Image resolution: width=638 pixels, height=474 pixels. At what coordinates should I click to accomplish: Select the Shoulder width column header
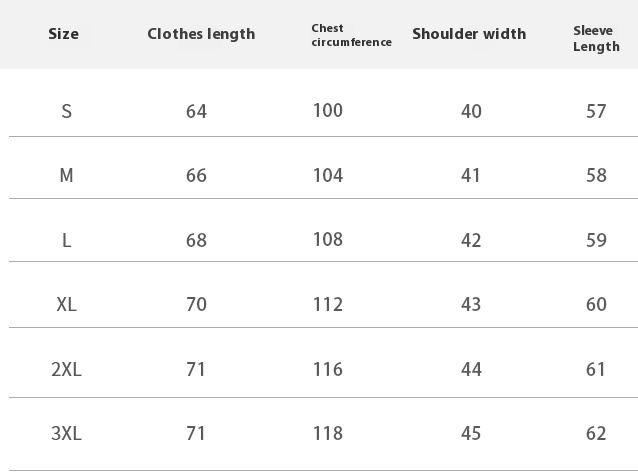[x=469, y=34]
